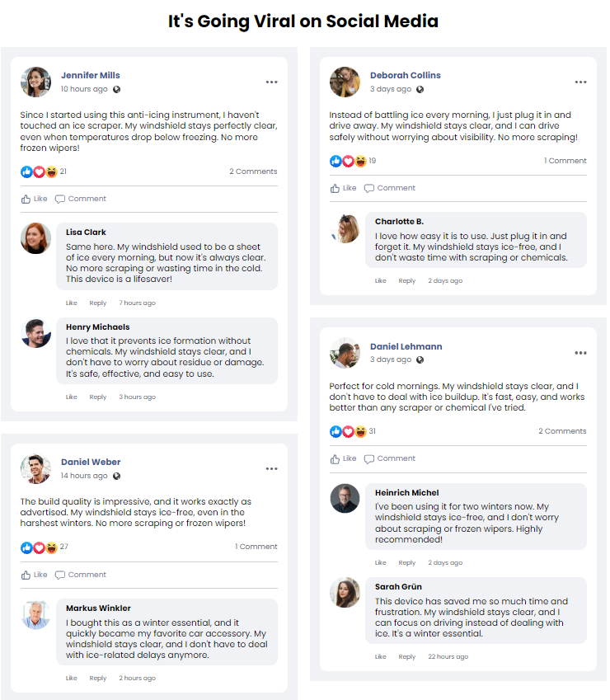Open the options menu on Deborah Collins' post

click(580, 82)
